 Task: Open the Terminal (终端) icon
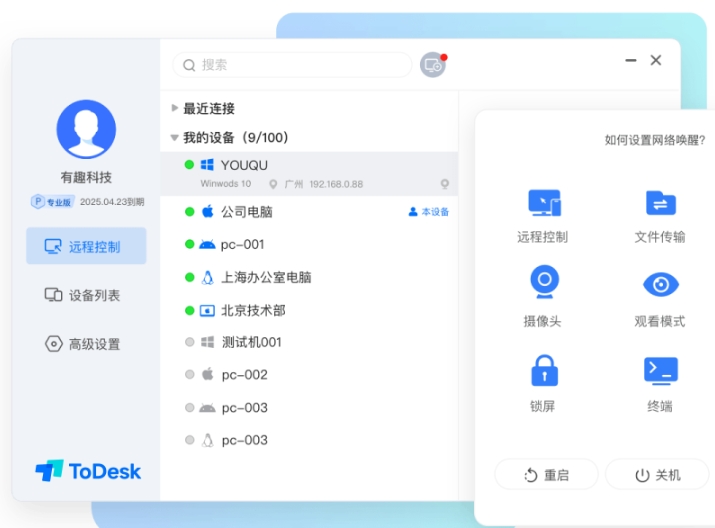click(x=660, y=370)
